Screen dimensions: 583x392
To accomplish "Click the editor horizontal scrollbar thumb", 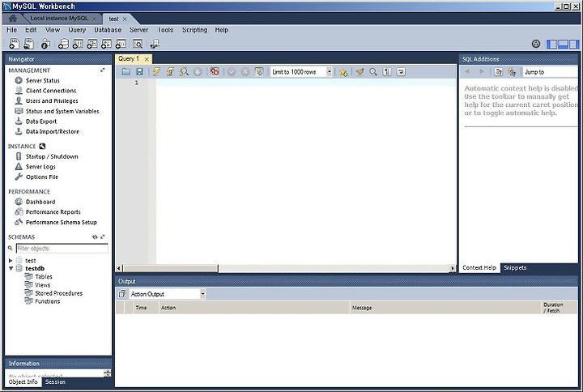I will coord(171,268).
